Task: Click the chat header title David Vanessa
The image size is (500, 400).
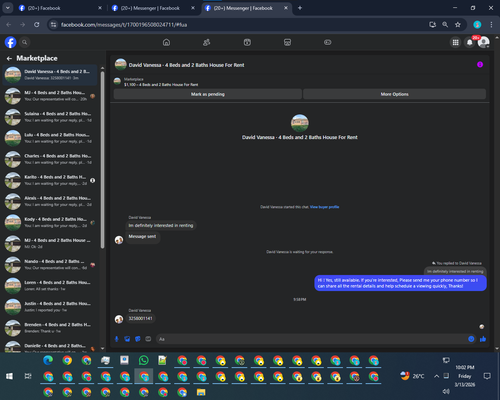Action: click(x=186, y=65)
